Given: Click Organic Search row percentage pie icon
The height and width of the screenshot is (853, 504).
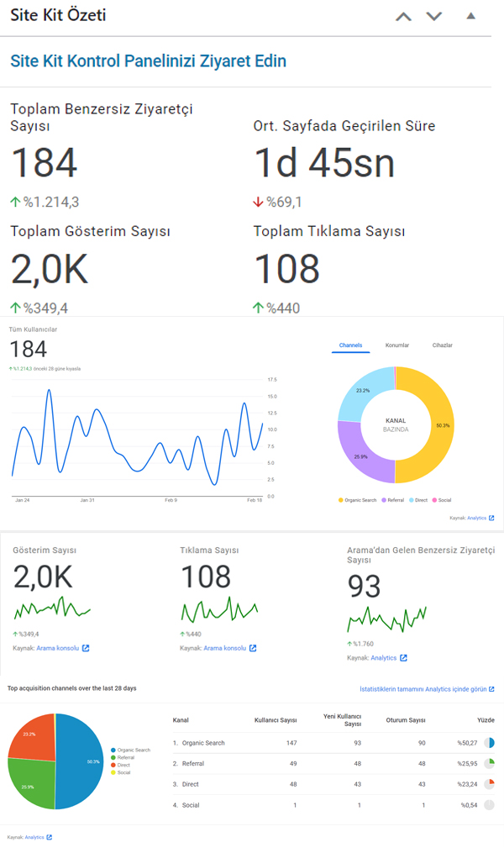Looking at the screenshot, I should (490, 743).
